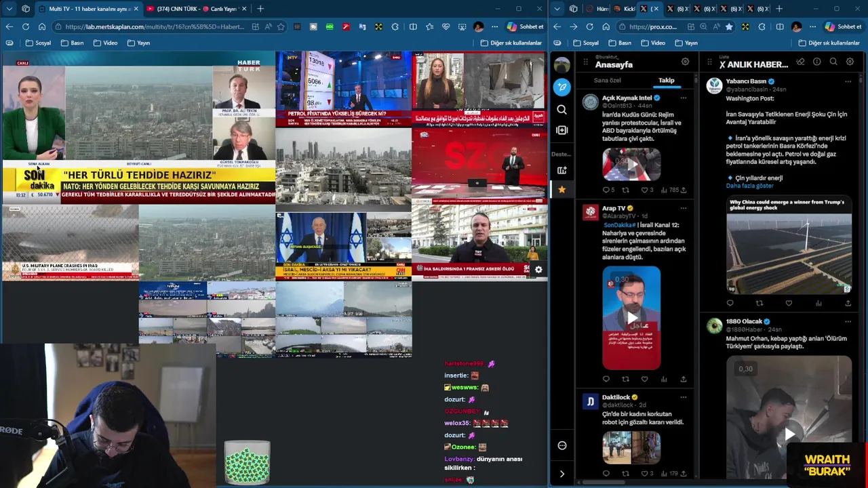Refresh the Multi TV page
The height and width of the screenshot is (488, 868).
(25, 26)
